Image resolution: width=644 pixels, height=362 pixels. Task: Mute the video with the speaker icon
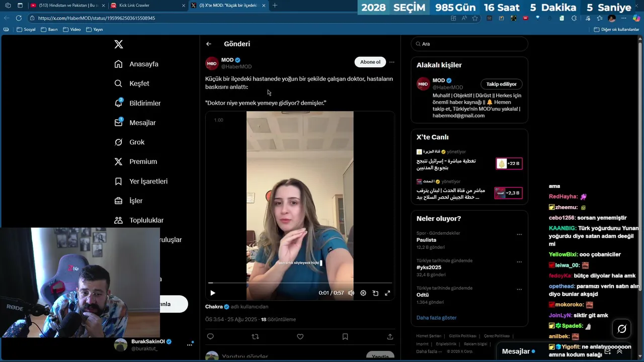(351, 293)
